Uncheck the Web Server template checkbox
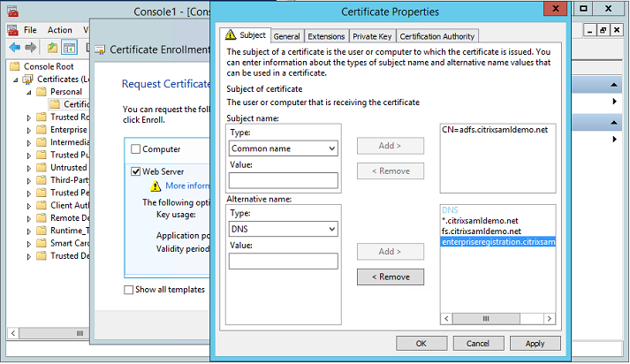This screenshot has height=364, width=630. click(135, 171)
